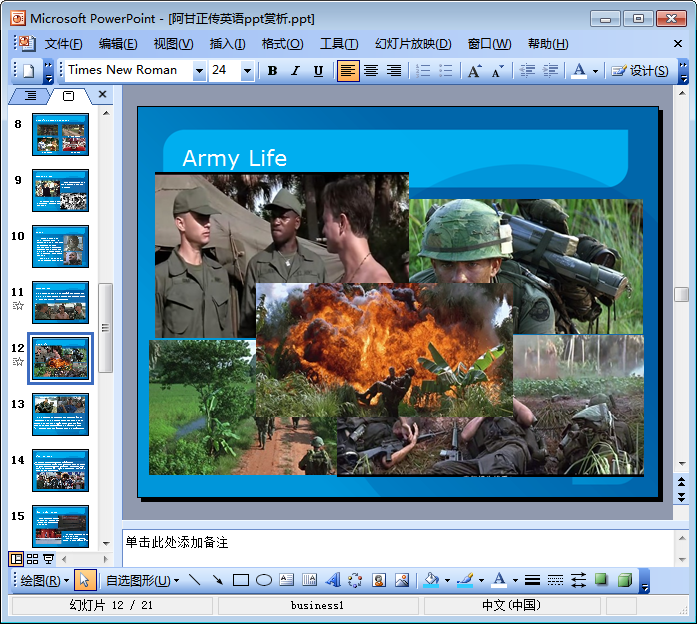Screen dimensions: 697x624
Task: Open the Insert (插入) menu
Action: tap(228, 44)
